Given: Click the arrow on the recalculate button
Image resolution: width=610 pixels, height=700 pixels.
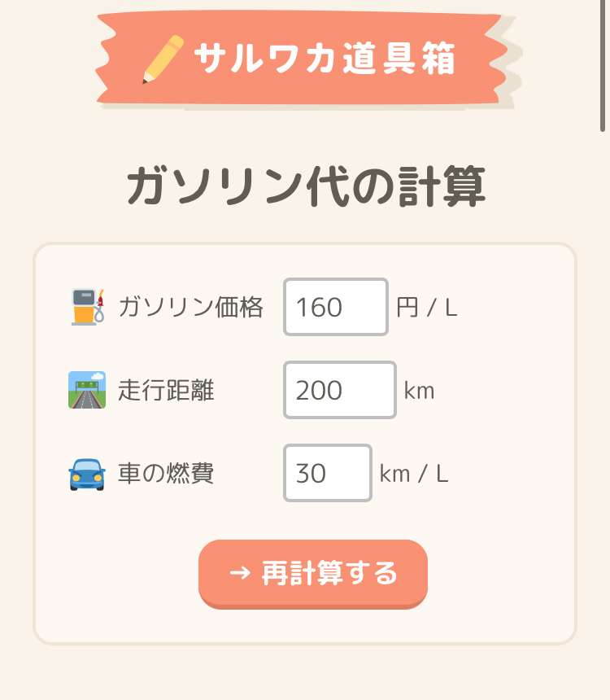Looking at the screenshot, I should [x=239, y=573].
